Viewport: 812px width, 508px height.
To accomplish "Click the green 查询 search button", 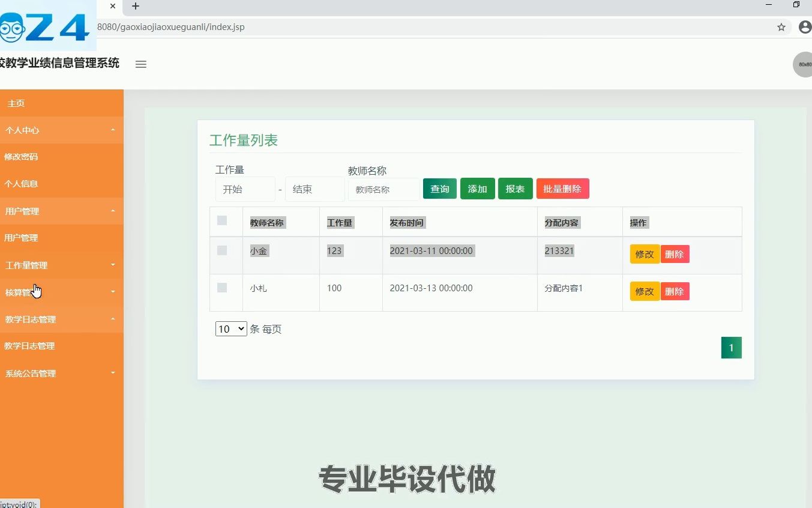I will click(439, 188).
